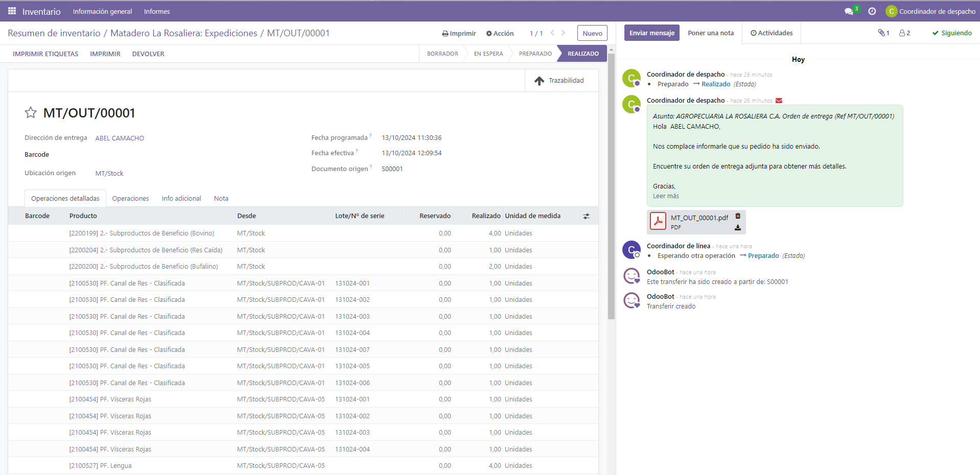Click the DEVOLVER button
980x475 pixels.
pyautogui.click(x=148, y=54)
